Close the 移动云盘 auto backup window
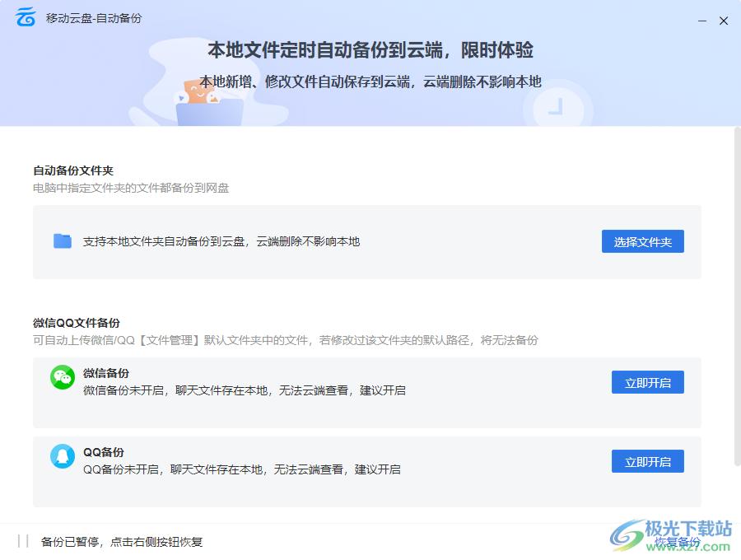Image resolution: width=741 pixels, height=560 pixels. click(724, 21)
